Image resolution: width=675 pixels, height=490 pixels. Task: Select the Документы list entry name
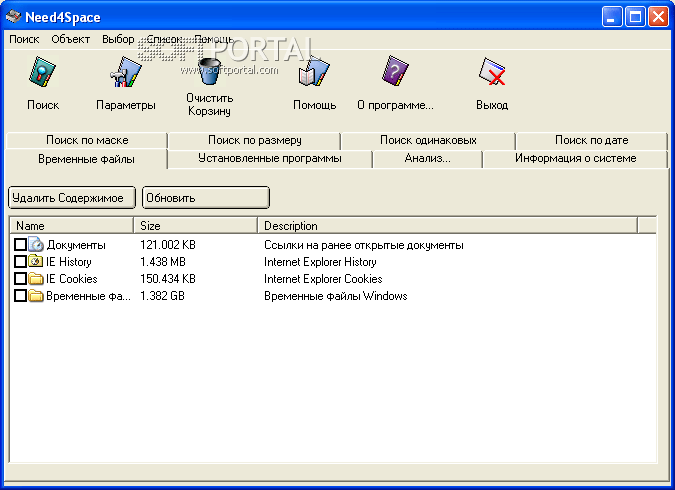tap(76, 245)
